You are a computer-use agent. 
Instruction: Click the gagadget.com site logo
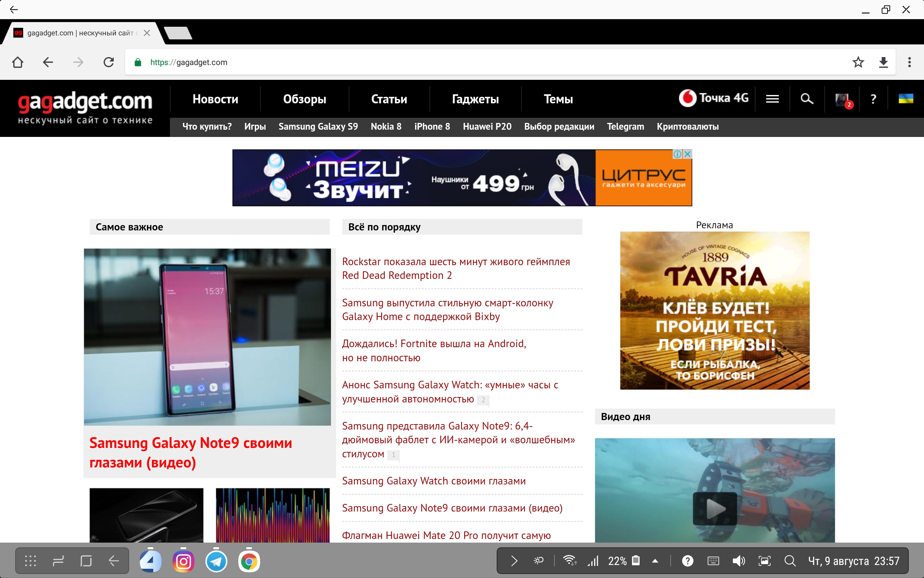click(x=85, y=107)
